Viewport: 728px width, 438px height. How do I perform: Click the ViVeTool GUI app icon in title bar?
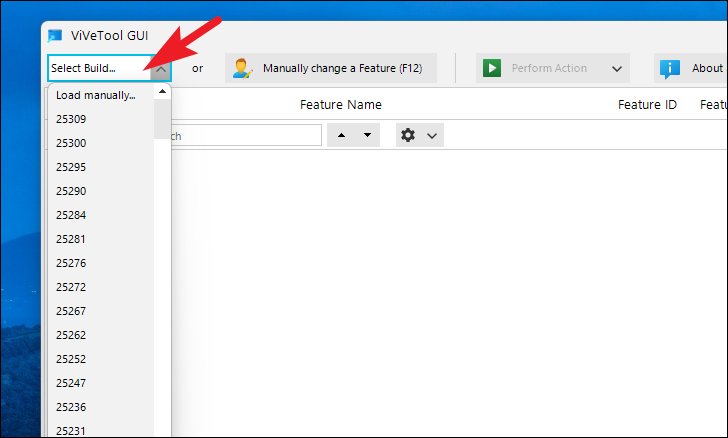tap(55, 36)
